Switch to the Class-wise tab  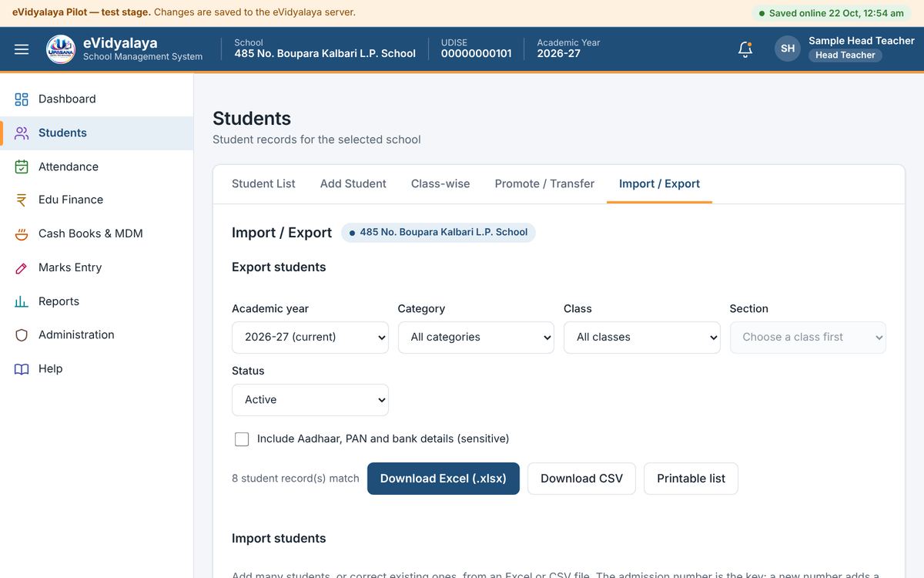click(x=440, y=183)
